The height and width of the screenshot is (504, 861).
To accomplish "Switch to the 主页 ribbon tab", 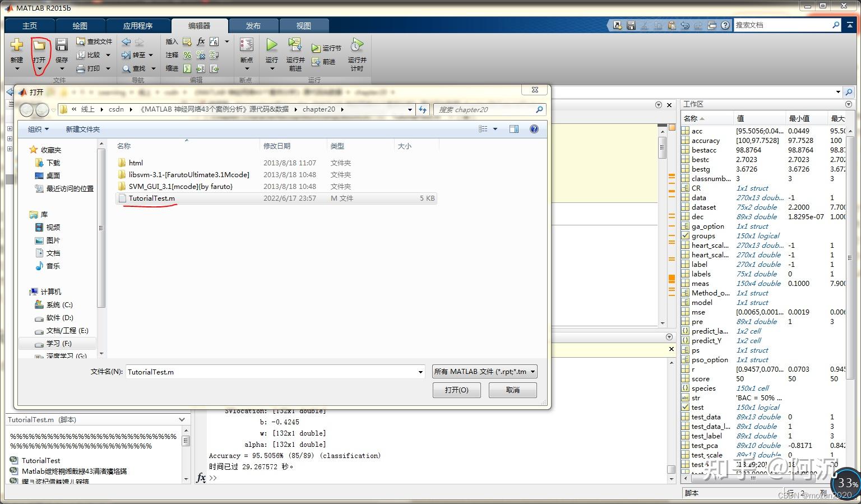I will tap(30, 25).
